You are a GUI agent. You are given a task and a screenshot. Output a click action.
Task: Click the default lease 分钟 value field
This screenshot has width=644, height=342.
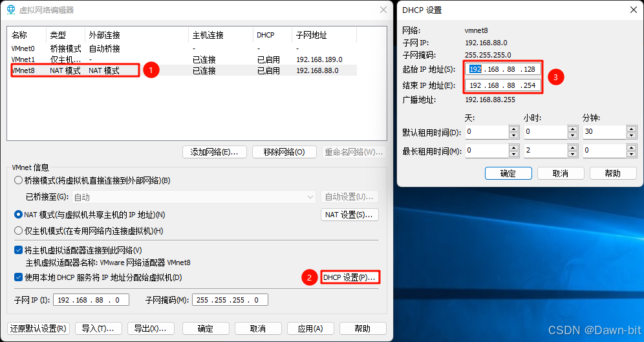(605, 132)
